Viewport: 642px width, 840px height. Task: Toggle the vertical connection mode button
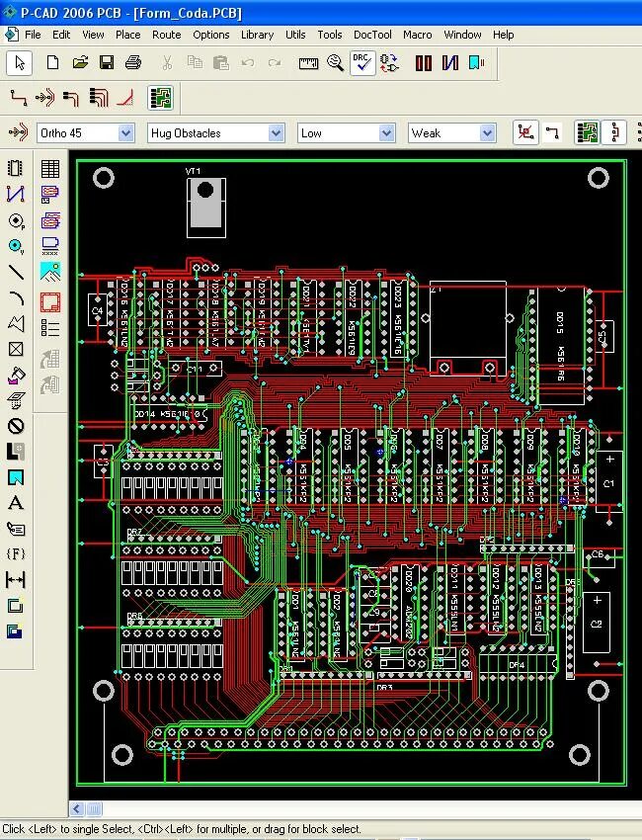click(614, 132)
